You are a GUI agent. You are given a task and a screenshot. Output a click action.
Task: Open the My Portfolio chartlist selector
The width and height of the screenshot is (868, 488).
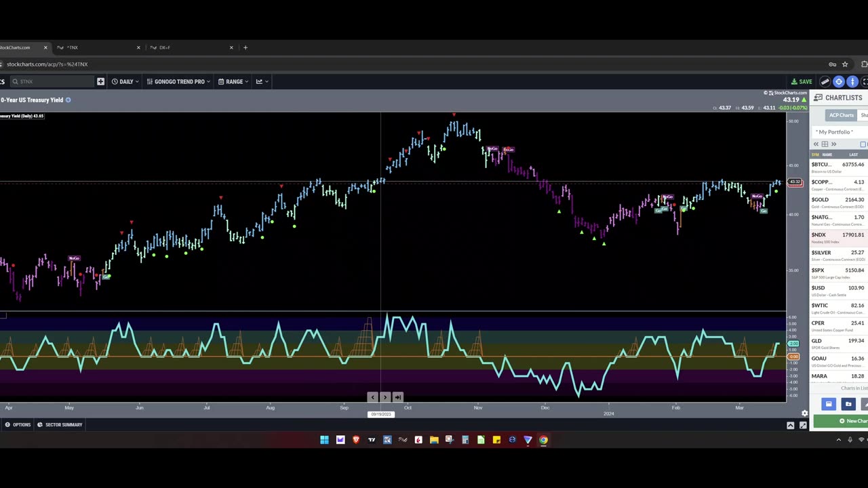pos(840,132)
